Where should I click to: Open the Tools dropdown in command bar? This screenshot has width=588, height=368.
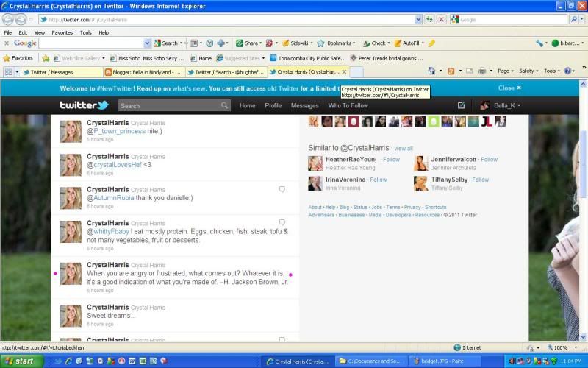point(552,71)
